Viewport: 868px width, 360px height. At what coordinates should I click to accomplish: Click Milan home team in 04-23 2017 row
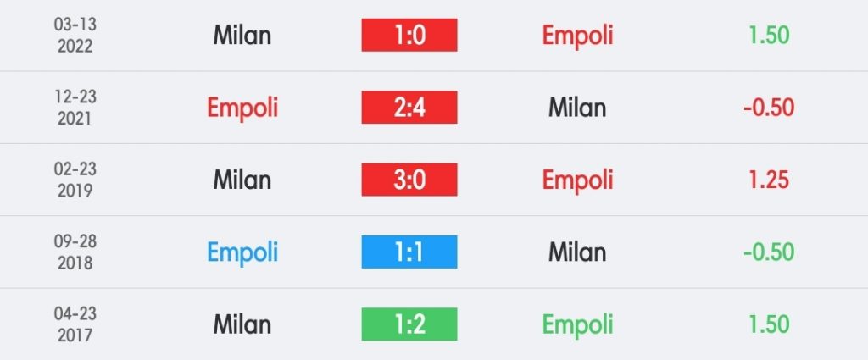click(242, 324)
